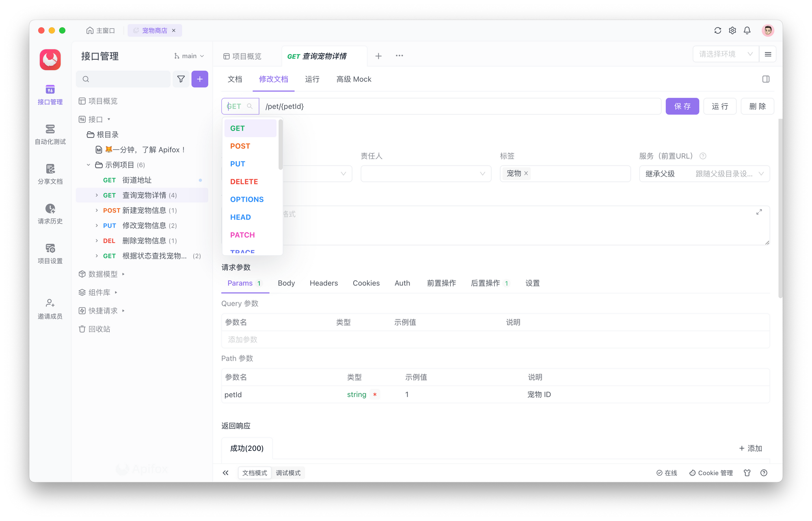Image resolution: width=812 pixels, height=521 pixels.
Task: Switch to the 高级 Mock tab
Action: coord(354,79)
